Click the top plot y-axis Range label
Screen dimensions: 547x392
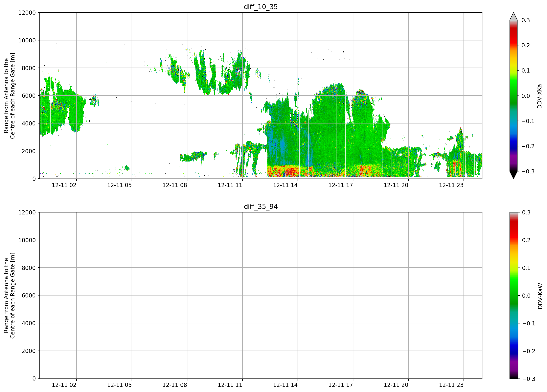tap(9, 96)
